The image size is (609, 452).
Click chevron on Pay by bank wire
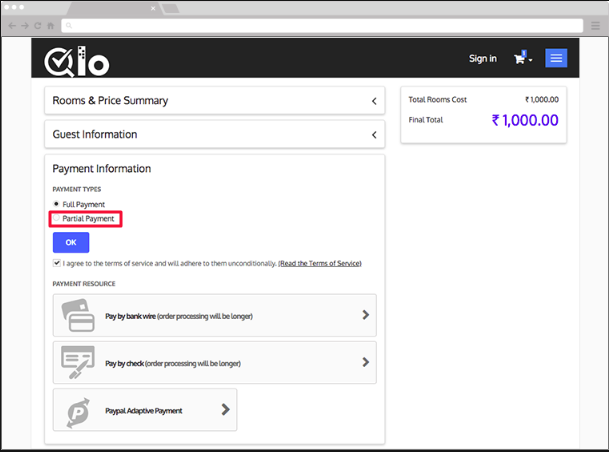pyautogui.click(x=365, y=315)
